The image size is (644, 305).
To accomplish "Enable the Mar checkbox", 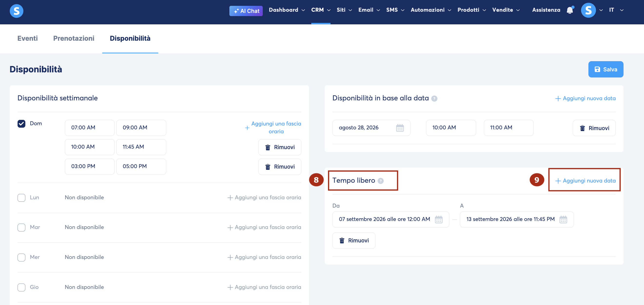I will coord(21,227).
